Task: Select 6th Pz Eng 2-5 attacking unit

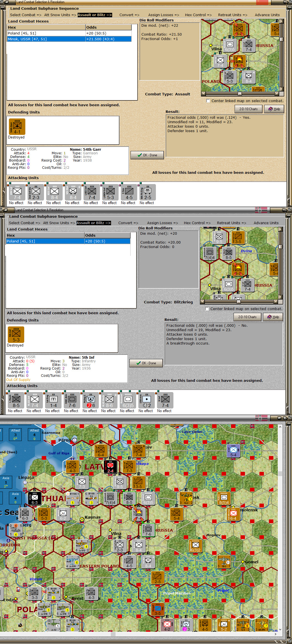Action: click(x=148, y=192)
